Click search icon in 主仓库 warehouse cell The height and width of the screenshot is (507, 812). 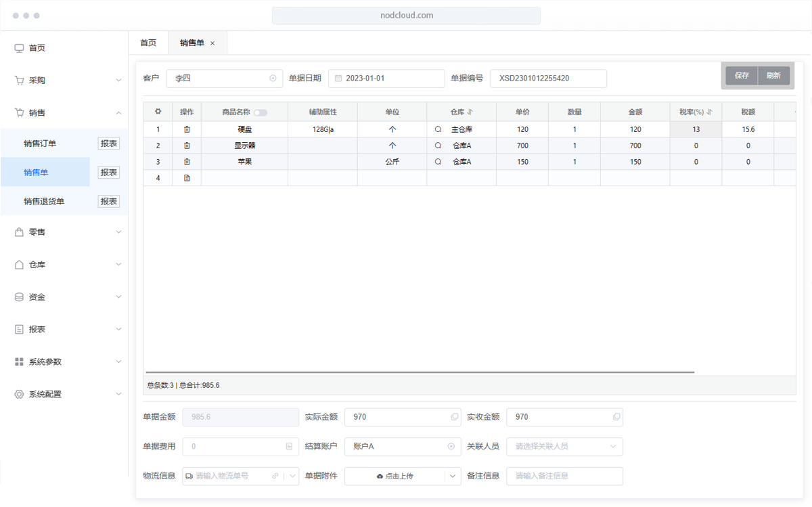438,129
